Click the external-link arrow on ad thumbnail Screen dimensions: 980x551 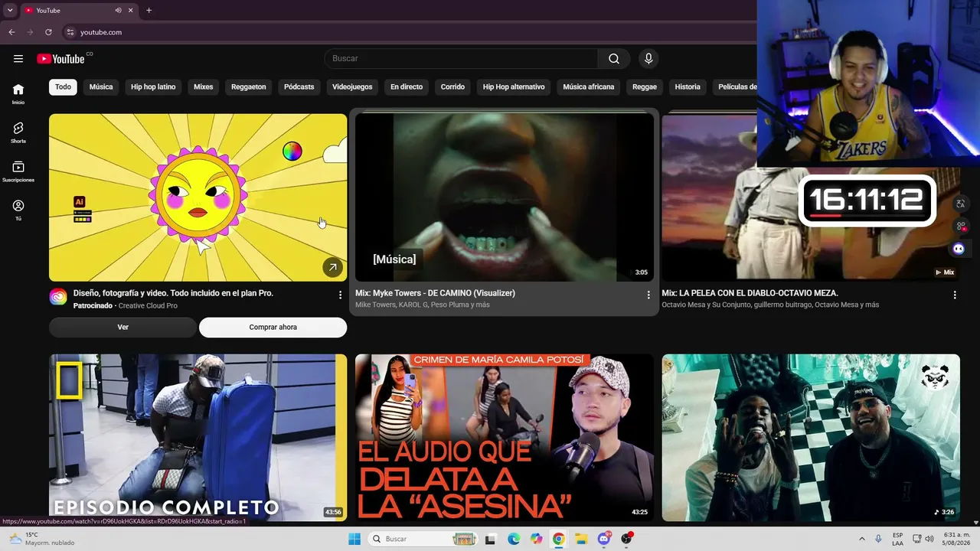click(x=332, y=267)
